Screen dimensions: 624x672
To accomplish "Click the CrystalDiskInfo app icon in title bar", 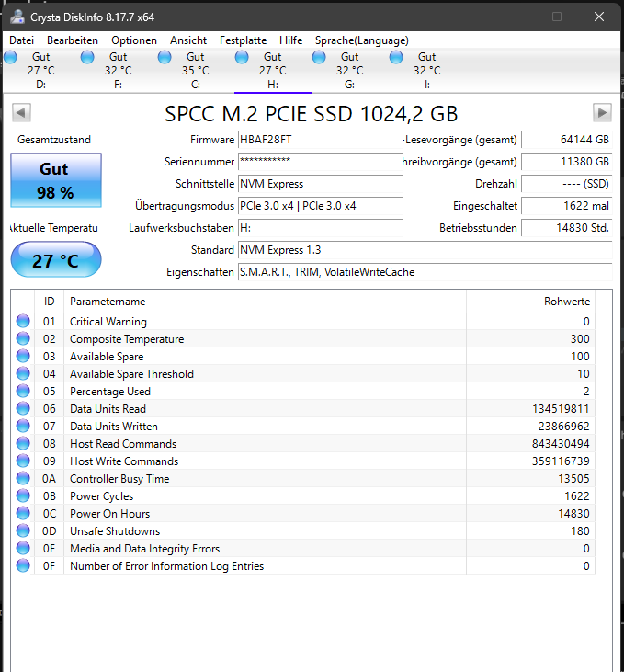I will tap(17, 17).
